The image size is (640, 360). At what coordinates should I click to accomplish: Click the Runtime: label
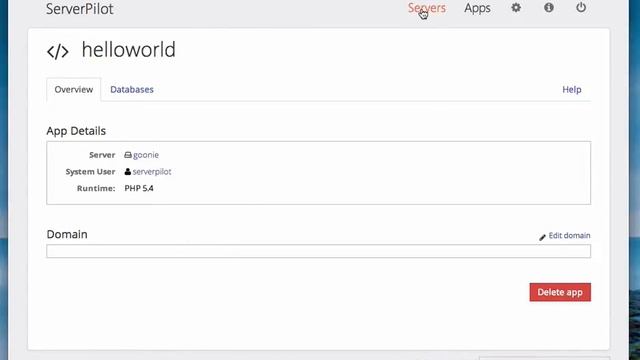(96, 188)
